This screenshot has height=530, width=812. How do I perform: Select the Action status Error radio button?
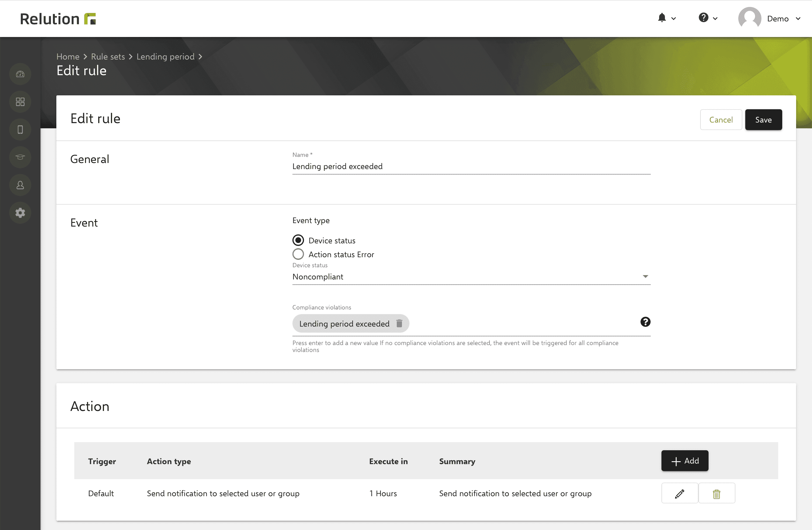click(298, 254)
